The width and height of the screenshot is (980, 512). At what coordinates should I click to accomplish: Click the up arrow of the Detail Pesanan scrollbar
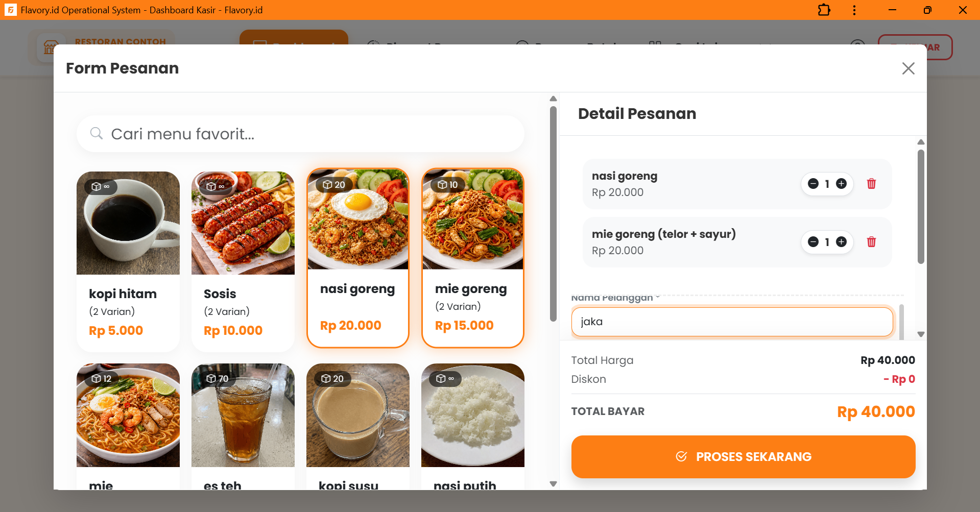pyautogui.click(x=920, y=142)
